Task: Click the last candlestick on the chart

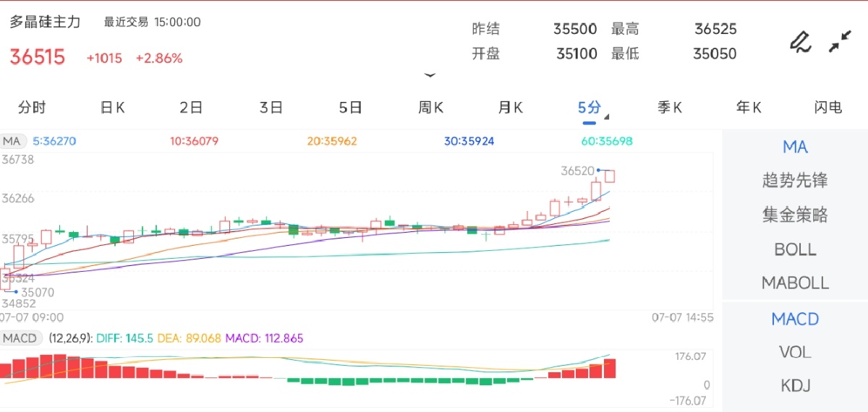Action: tap(610, 176)
